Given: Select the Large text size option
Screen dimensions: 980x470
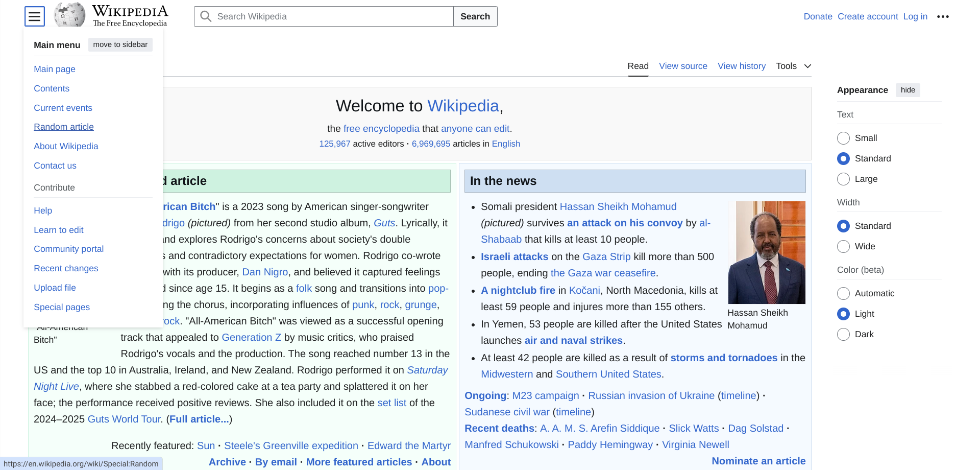Looking at the screenshot, I should pos(843,179).
